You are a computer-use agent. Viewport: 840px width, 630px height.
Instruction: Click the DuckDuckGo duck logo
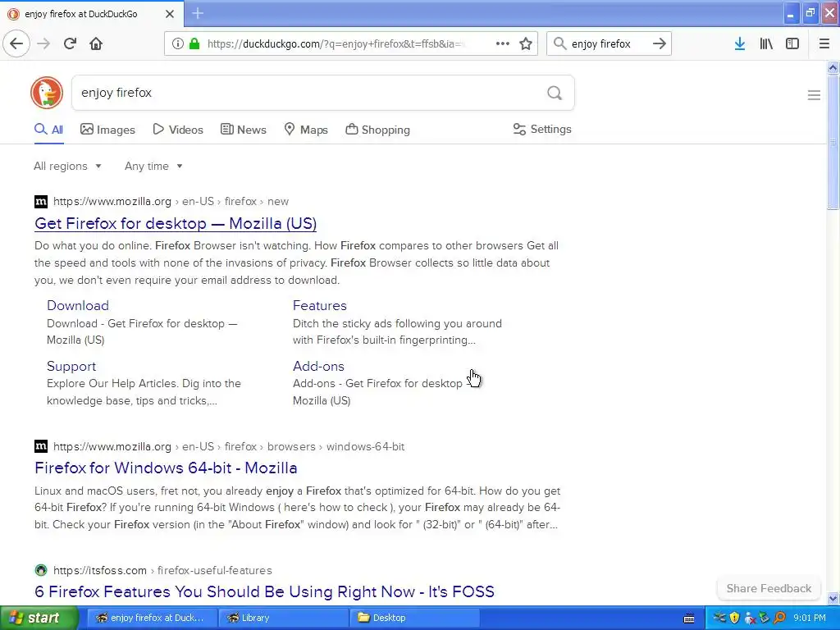pos(47,93)
